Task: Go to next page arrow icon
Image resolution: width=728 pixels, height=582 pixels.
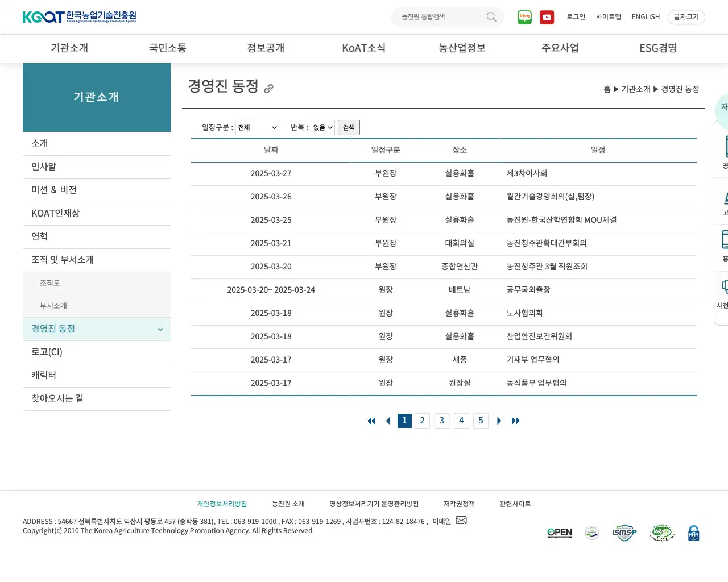Action: (x=499, y=421)
